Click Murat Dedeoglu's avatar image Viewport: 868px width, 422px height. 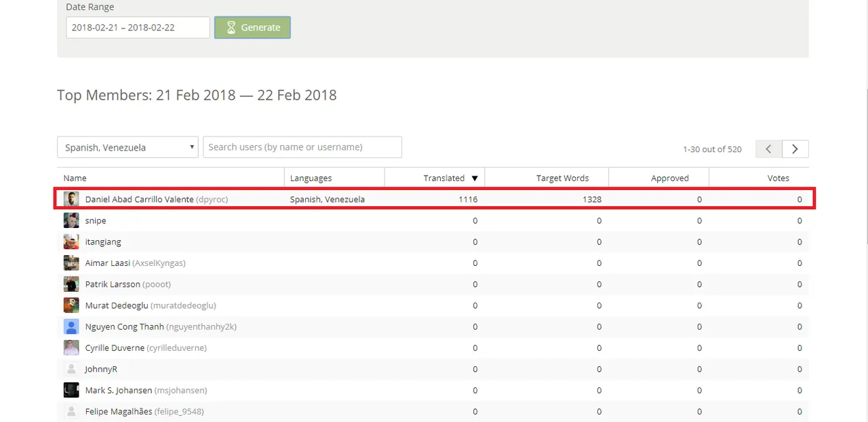coord(71,305)
